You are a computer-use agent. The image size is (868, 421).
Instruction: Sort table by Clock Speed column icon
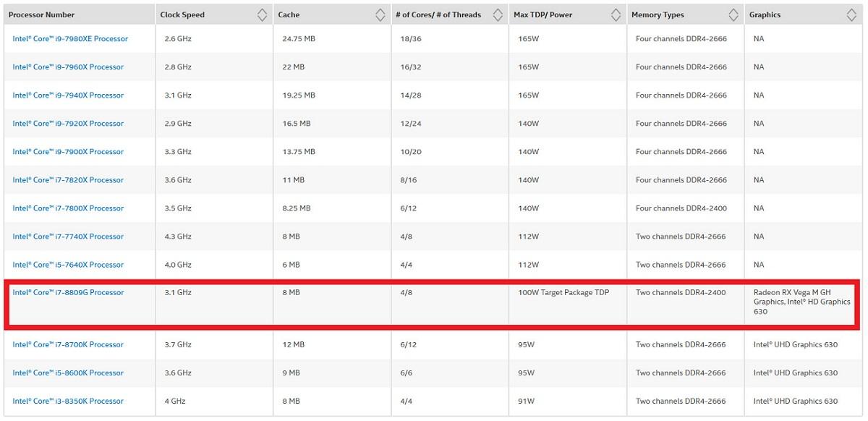pos(262,14)
